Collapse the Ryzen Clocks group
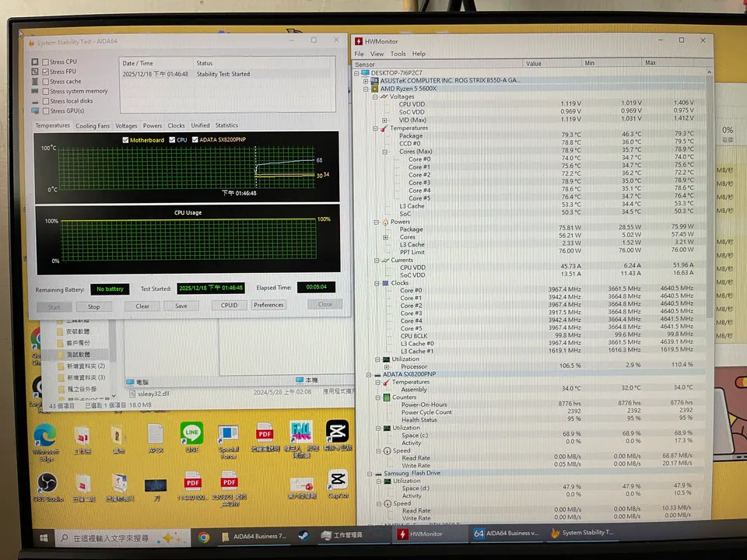This screenshot has height=560, width=747. click(377, 283)
